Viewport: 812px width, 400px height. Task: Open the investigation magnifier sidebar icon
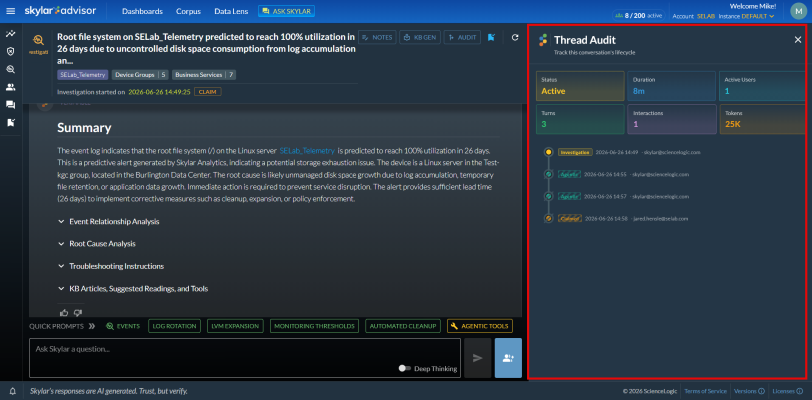pyautogui.click(x=10, y=69)
